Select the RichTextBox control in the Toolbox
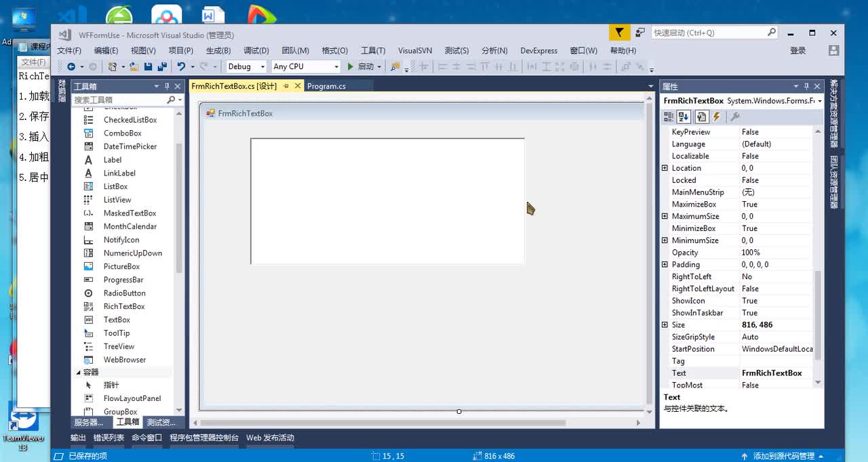Image resolution: width=868 pixels, height=462 pixels. [124, 306]
